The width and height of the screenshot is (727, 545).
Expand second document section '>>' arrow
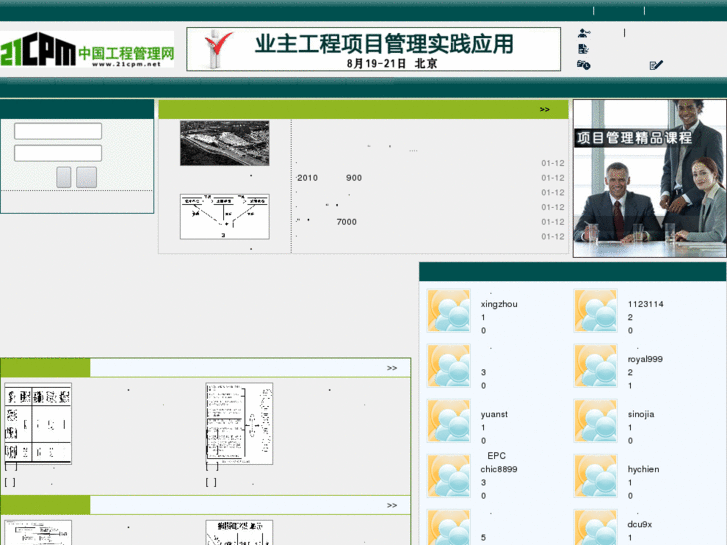pos(392,506)
